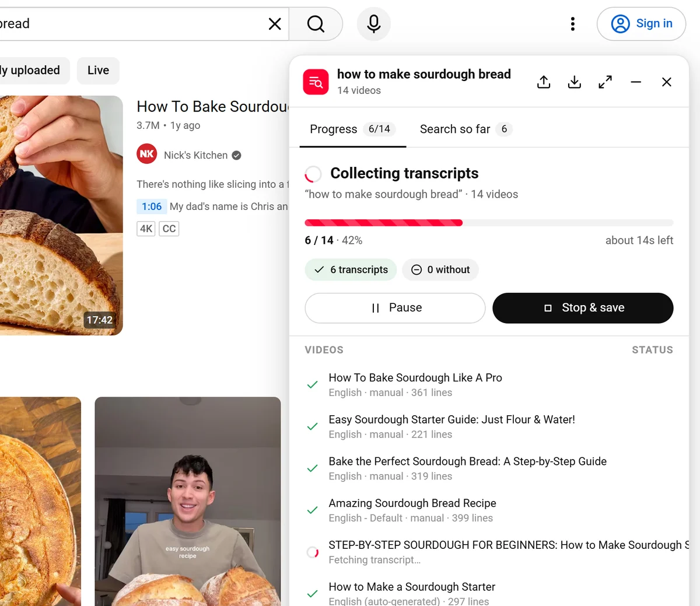Click the magnifier search button
Image resolution: width=700 pixels, height=606 pixels.
(316, 24)
